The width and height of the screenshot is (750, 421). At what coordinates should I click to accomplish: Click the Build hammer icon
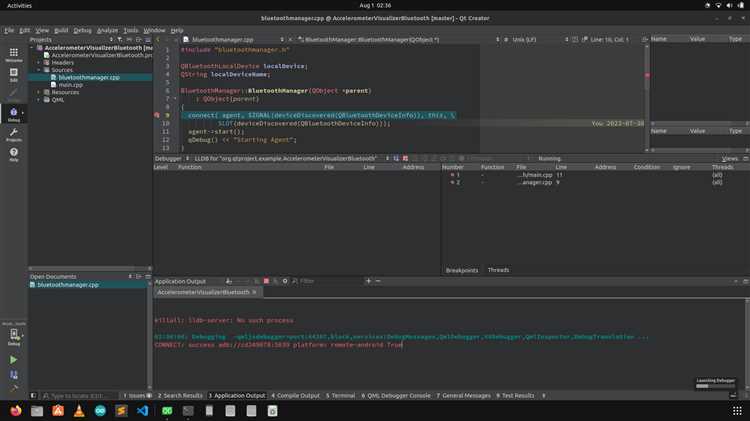[x=13, y=389]
